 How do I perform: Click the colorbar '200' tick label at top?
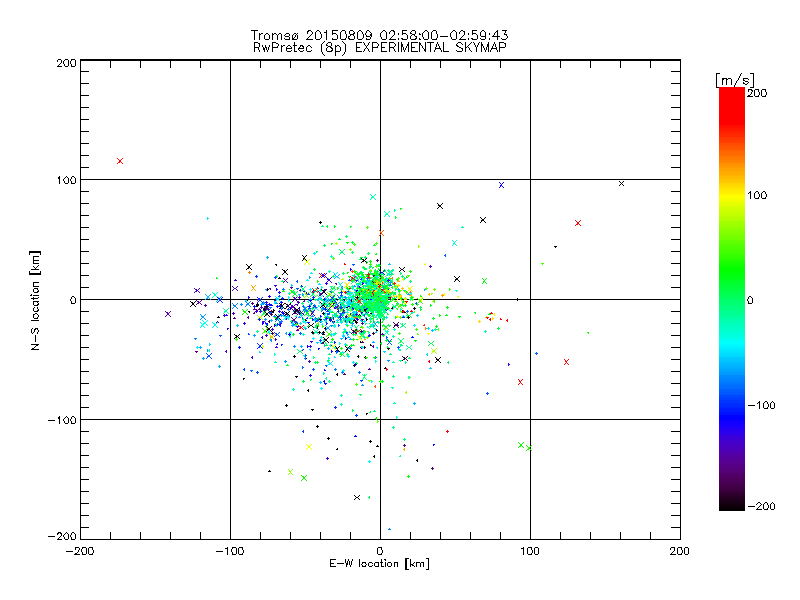(757, 93)
